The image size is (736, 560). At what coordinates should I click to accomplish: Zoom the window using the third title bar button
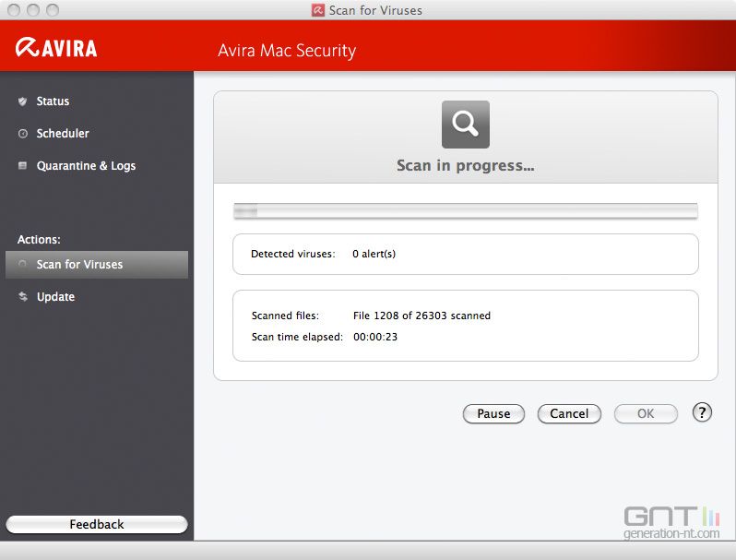click(x=53, y=10)
